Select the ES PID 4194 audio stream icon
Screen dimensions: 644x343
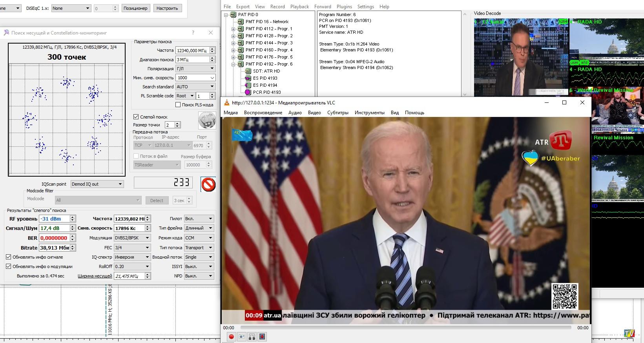[x=248, y=85]
